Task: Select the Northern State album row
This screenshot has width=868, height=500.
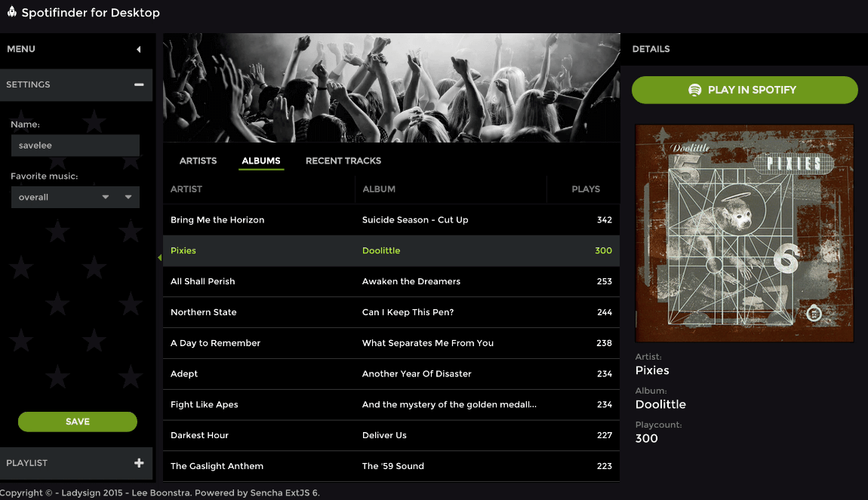Action: click(392, 312)
